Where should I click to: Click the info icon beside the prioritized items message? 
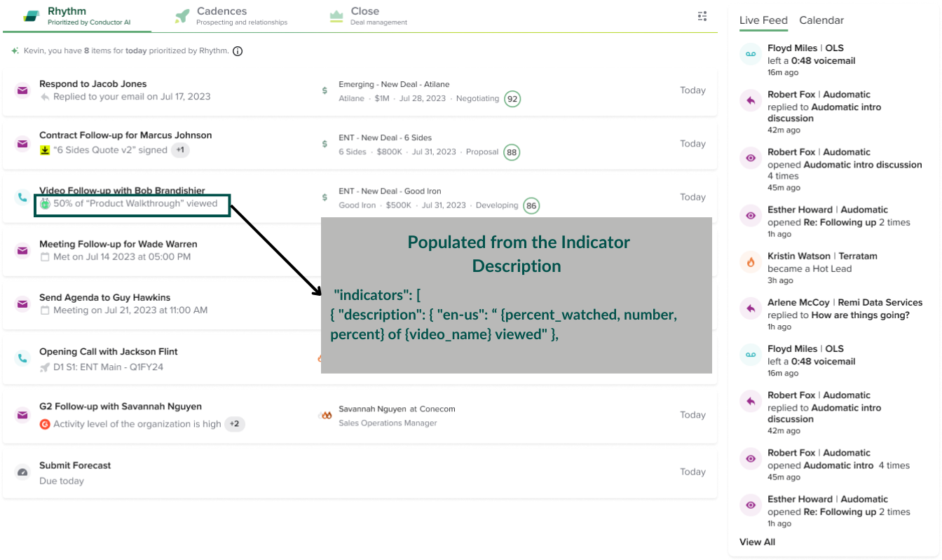coord(238,50)
